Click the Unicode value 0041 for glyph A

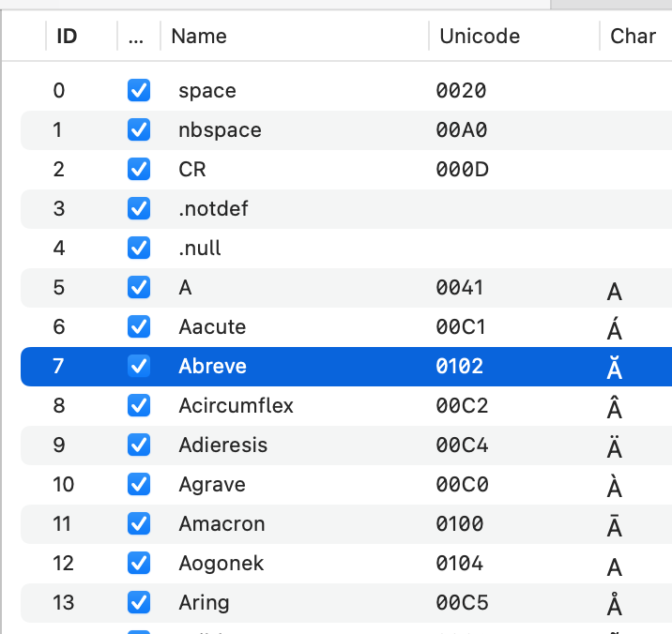460,288
